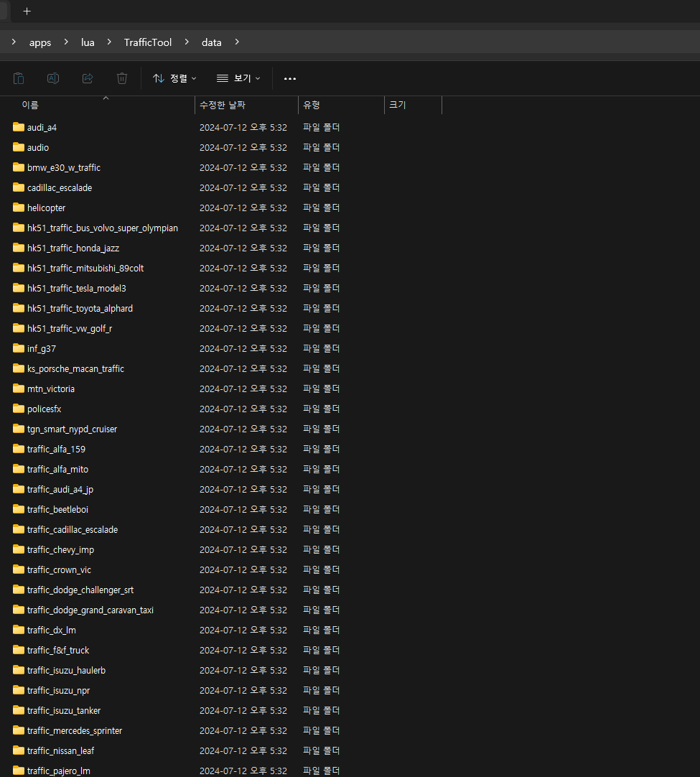The height and width of the screenshot is (777, 700).
Task: Click the Paste toolbar icon
Action: pos(19,78)
